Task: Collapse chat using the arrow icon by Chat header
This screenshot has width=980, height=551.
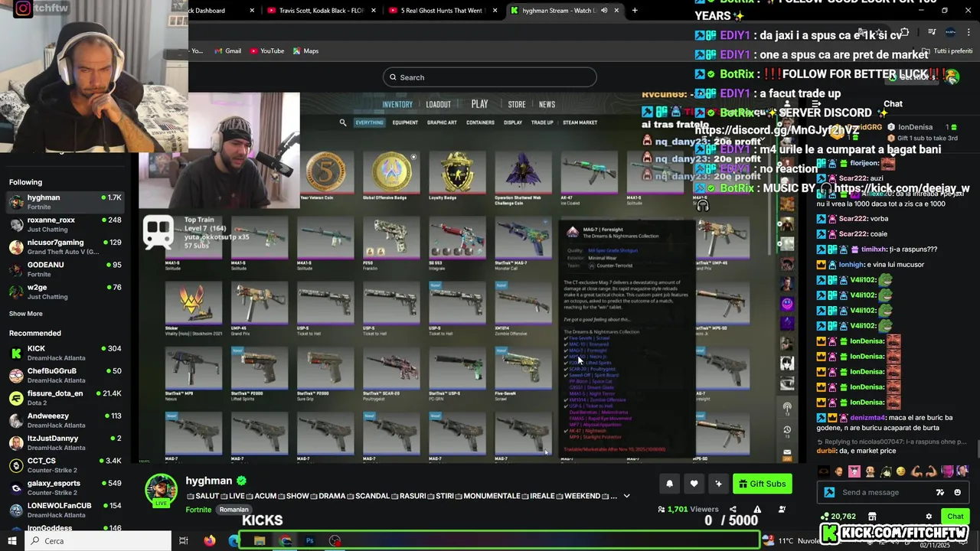Action: click(x=815, y=103)
